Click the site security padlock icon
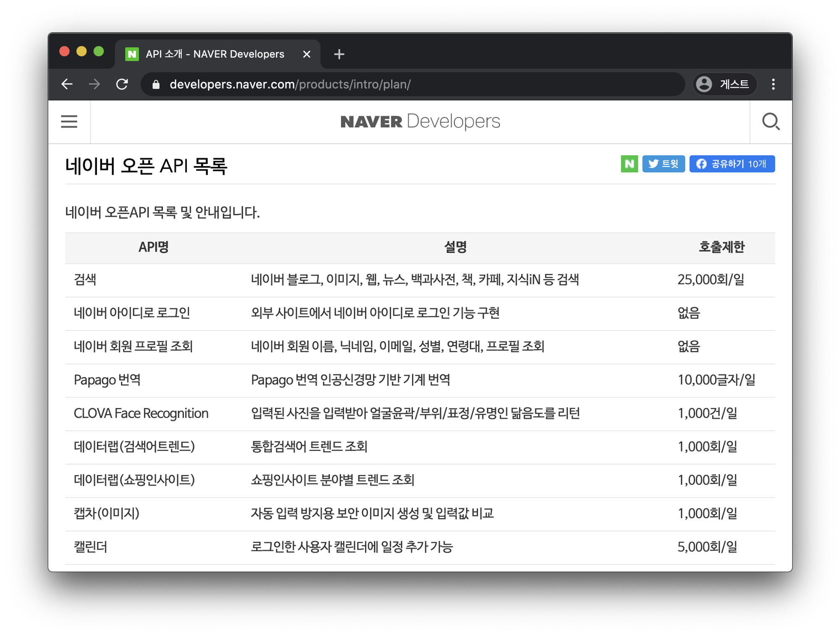 156,84
